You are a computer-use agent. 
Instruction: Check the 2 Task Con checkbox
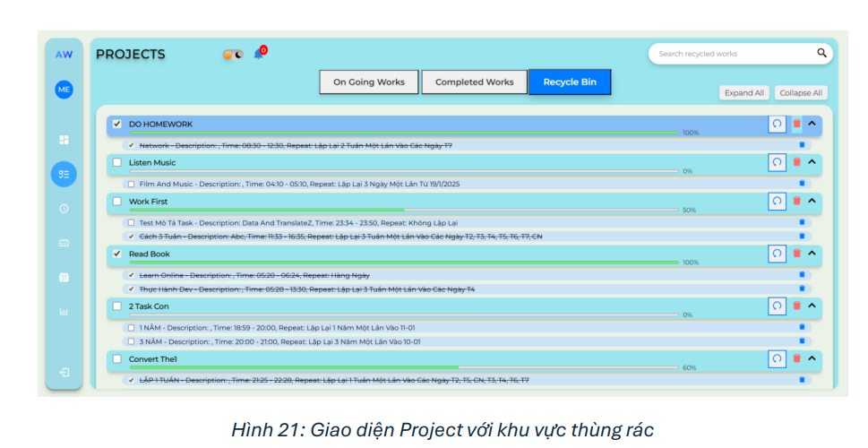pyautogui.click(x=116, y=306)
